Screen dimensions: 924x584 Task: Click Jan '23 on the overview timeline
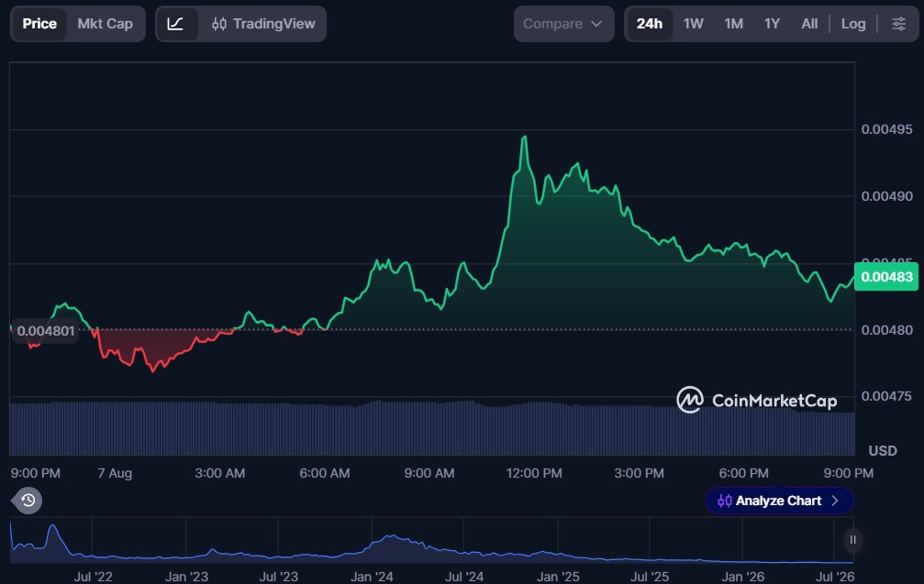(x=186, y=577)
